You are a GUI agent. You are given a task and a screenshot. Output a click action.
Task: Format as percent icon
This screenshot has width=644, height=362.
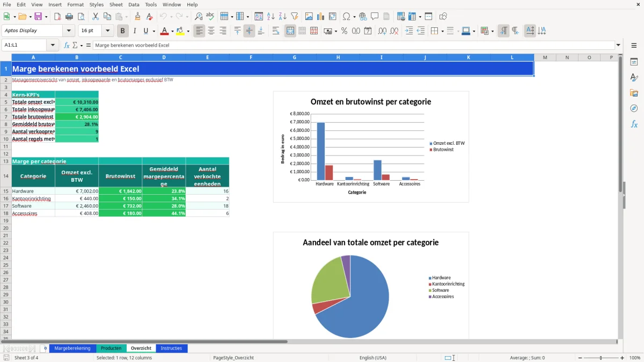point(345,31)
